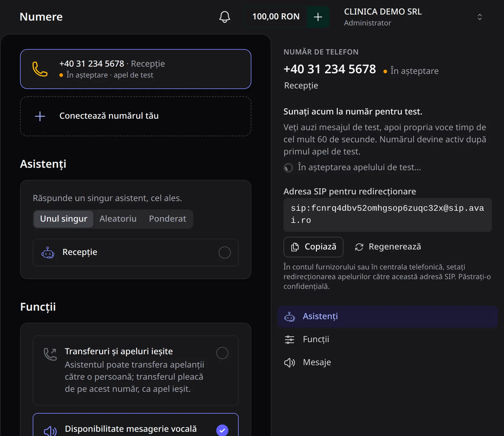Click the Asistenți robot icon in side menu
504x436 pixels.
click(x=290, y=317)
